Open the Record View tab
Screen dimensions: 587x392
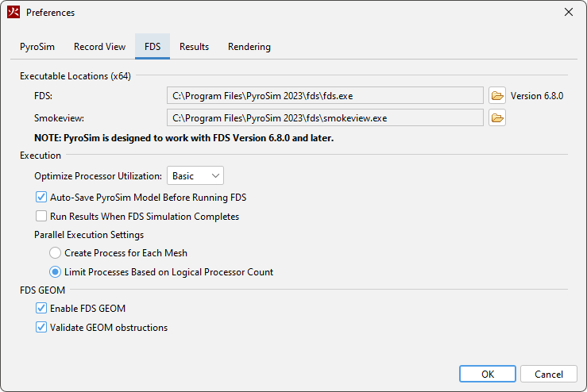click(99, 47)
